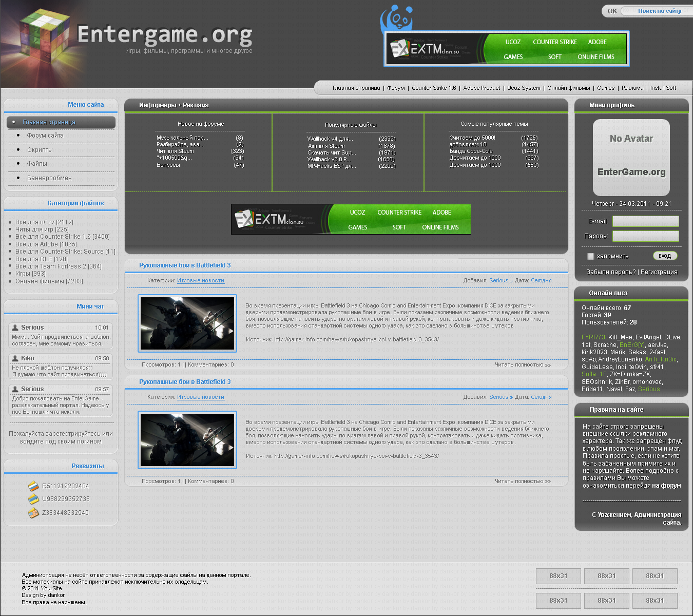The image size is (693, 616).
Task: Select 'Скрипты' in site menu
Action: tap(40, 150)
